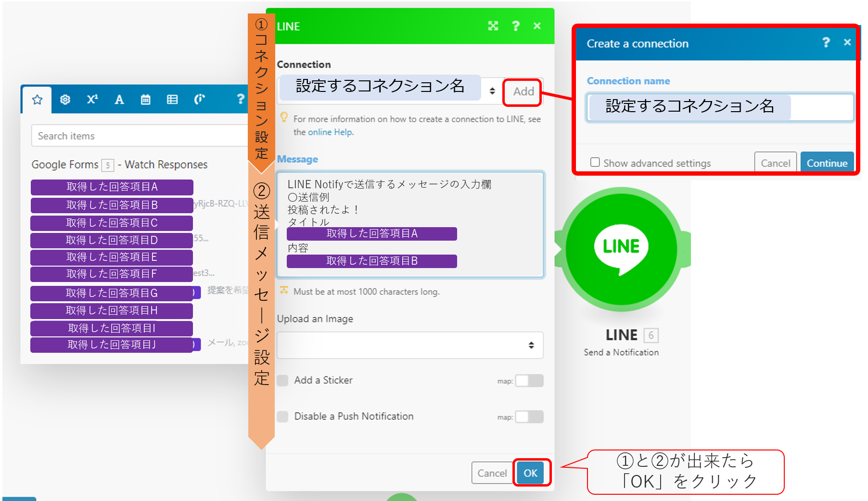Enable Show advanced settings checkbox
The height and width of the screenshot is (501, 868).
[x=595, y=162]
